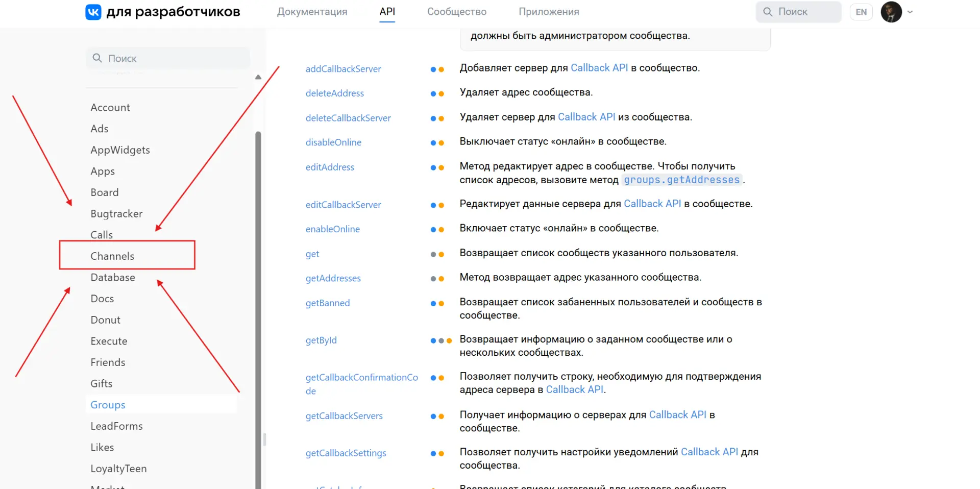Open the get method link
Viewport: 980px width, 489px height.
click(x=312, y=254)
